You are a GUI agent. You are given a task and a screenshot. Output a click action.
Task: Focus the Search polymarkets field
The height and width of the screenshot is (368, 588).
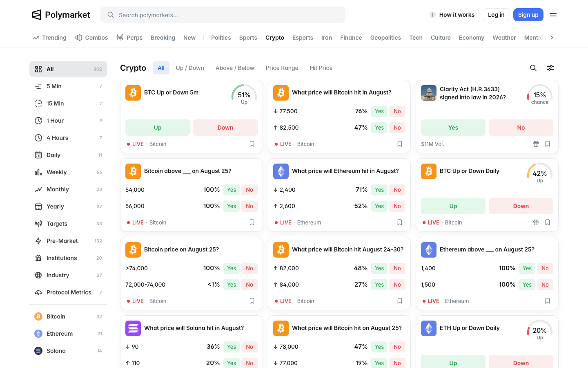coord(223,15)
